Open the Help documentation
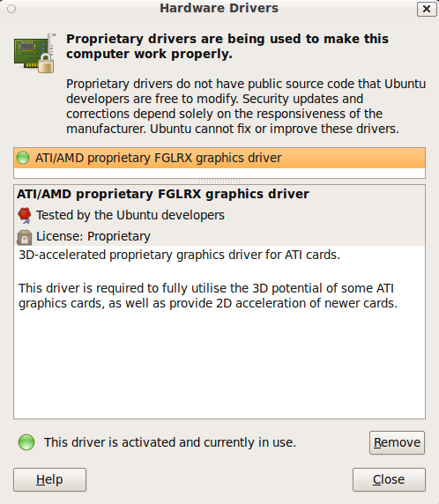Image resolution: width=439 pixels, height=504 pixels. point(50,479)
